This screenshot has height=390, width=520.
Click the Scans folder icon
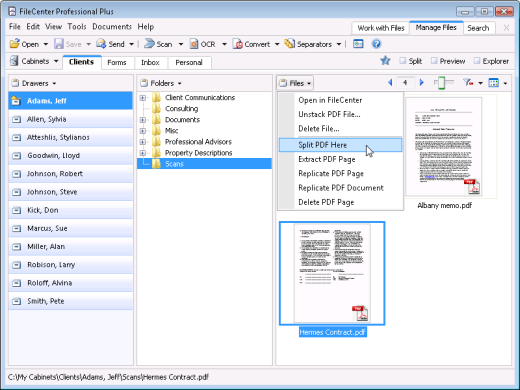point(156,164)
